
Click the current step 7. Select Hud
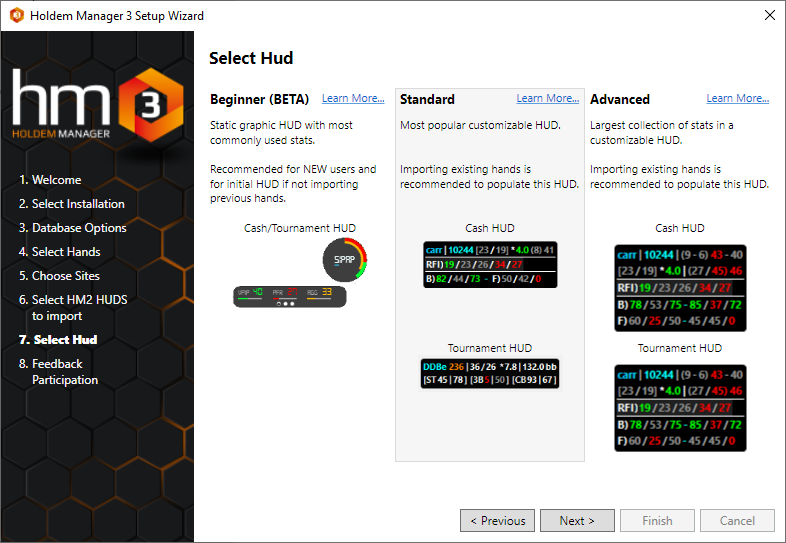pos(58,339)
